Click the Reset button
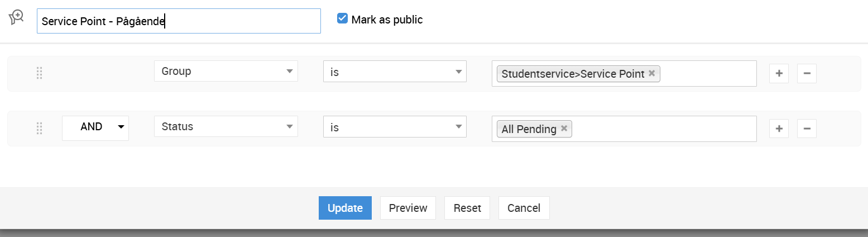This screenshot has width=868, height=237. click(467, 208)
